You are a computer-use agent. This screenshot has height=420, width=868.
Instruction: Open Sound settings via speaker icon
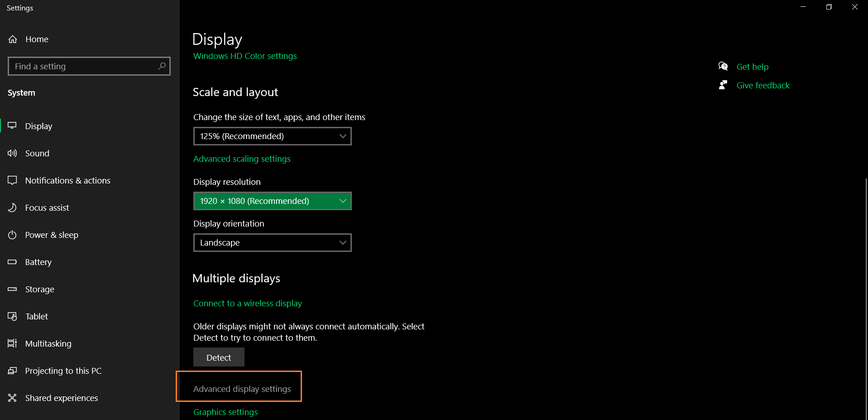coord(12,153)
